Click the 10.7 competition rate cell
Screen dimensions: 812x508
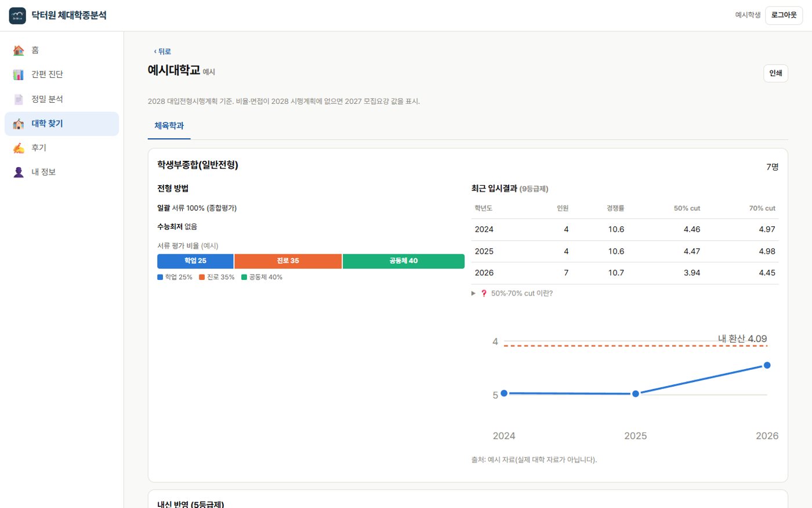coord(616,273)
